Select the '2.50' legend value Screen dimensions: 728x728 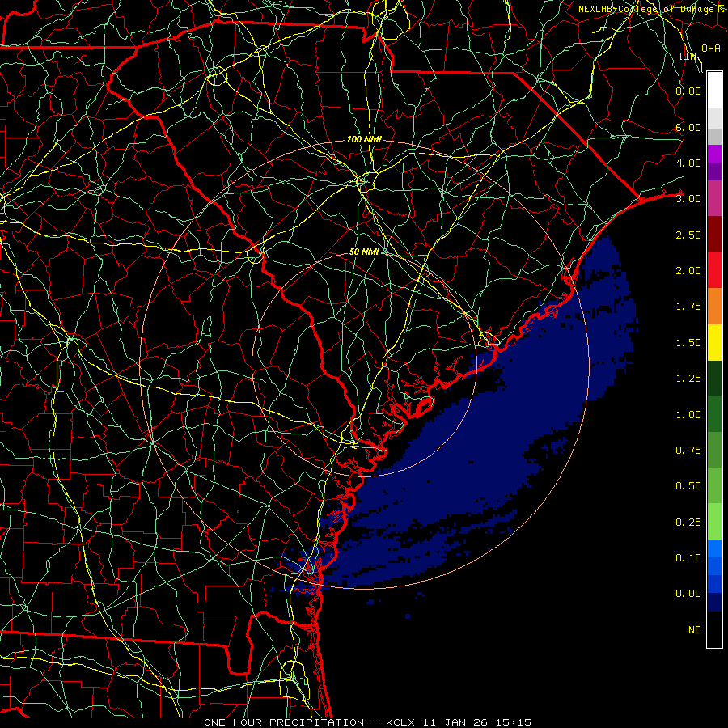pos(688,235)
